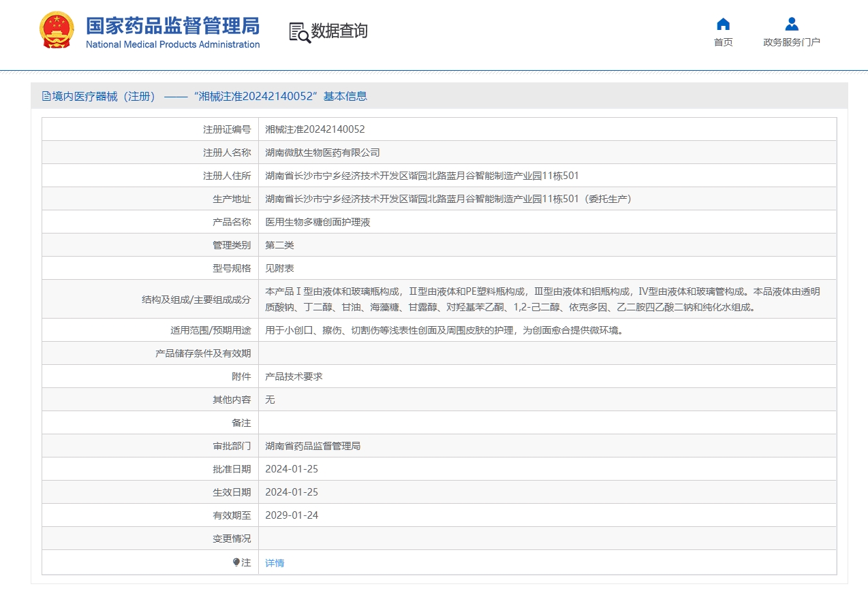Click registration number value 湘械注准20242140052 in table
This screenshot has width=868, height=595.
pos(315,129)
